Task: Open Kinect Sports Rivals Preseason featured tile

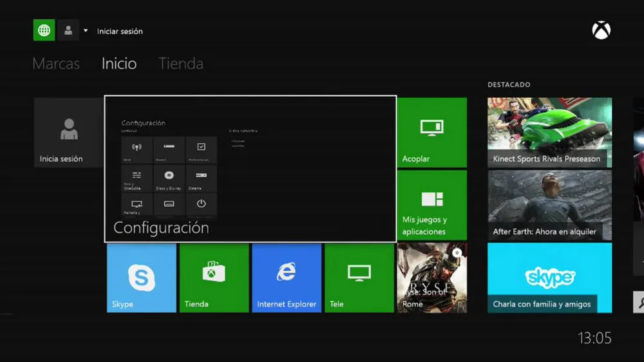Action: coord(549,132)
